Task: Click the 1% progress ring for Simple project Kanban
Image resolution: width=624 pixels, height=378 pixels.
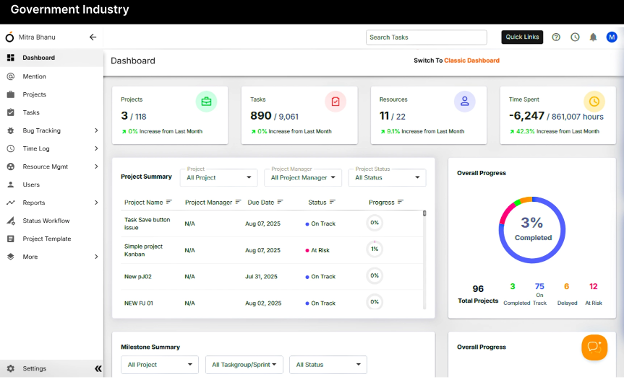Action: click(374, 249)
